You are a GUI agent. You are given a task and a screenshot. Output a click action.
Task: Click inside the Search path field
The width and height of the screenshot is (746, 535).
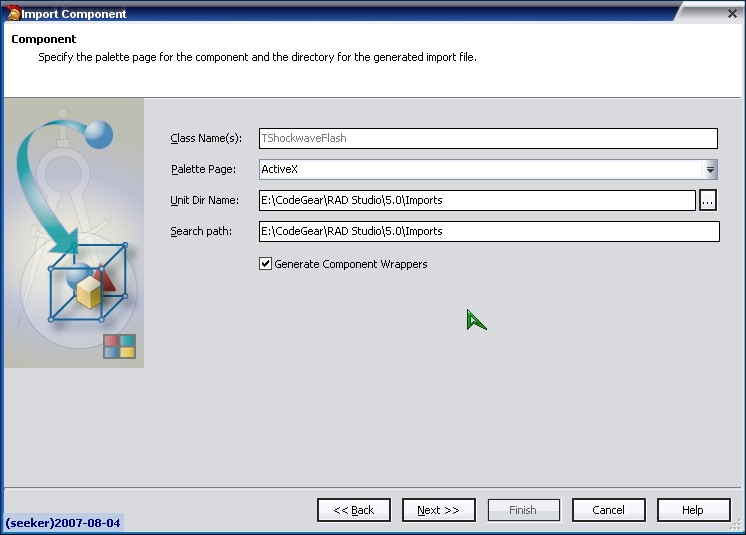(x=489, y=231)
